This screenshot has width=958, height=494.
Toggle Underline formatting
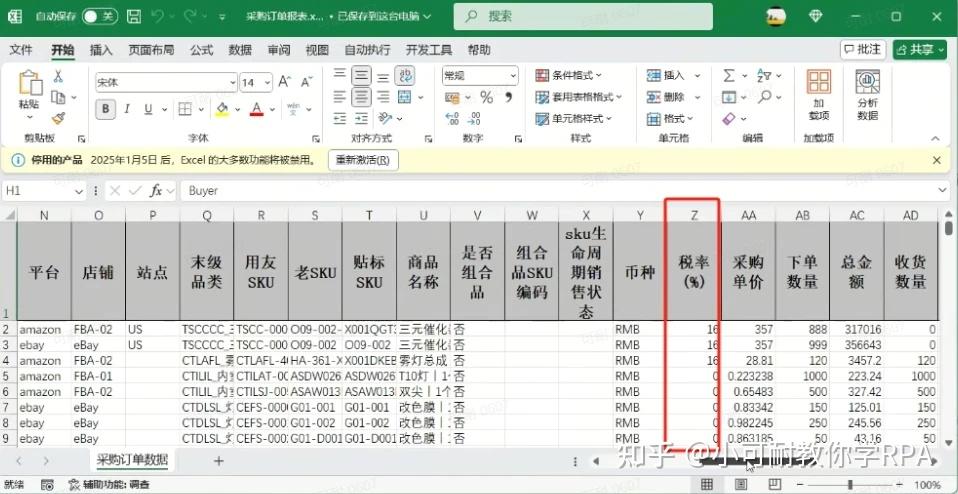(148, 109)
